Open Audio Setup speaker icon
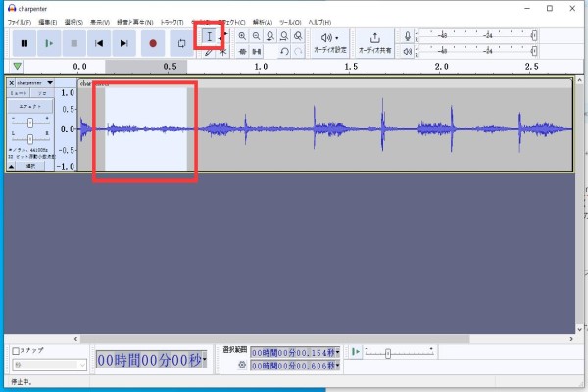 (326, 37)
